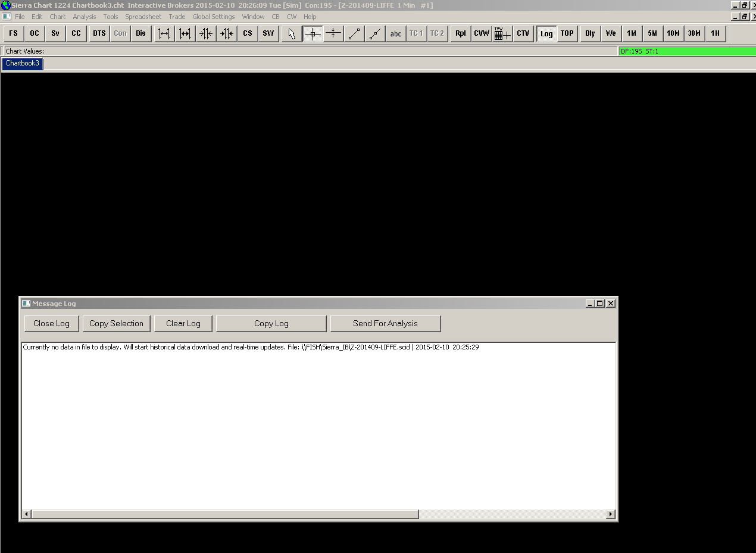Click the Message Log scroll left arrow

point(26,514)
